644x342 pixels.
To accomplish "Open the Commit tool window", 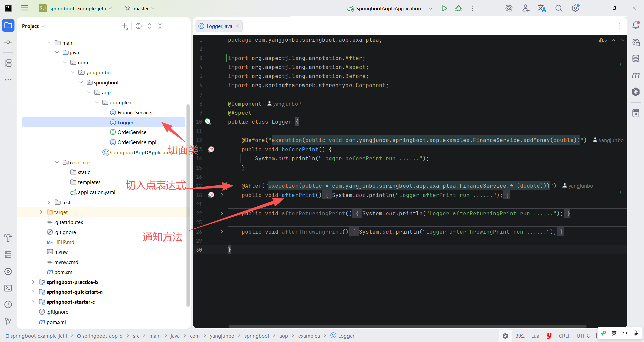I will 8,42.
